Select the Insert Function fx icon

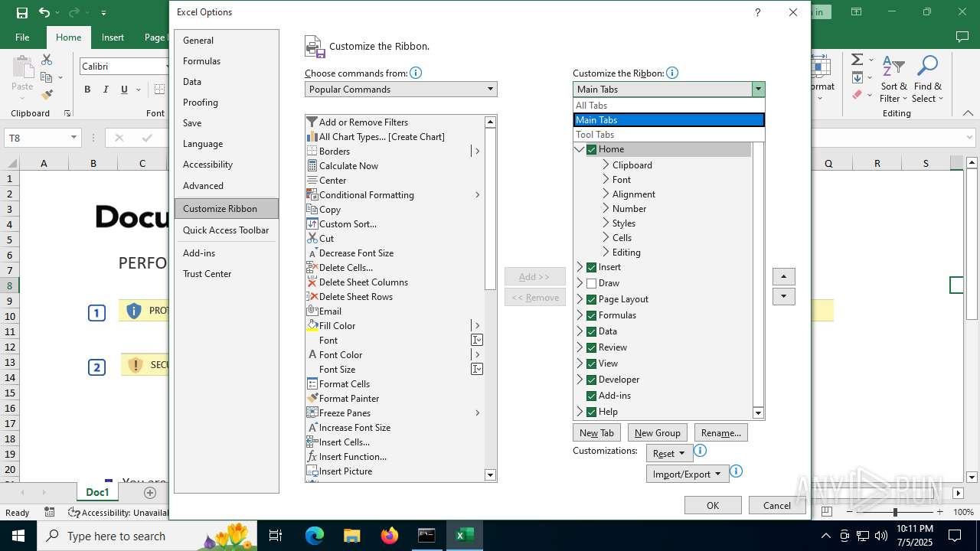(x=312, y=456)
